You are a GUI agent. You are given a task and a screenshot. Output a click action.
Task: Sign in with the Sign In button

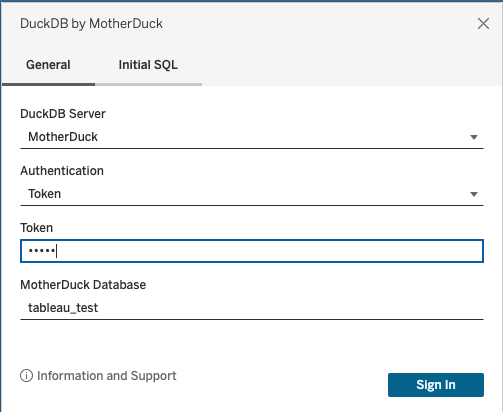coord(436,385)
